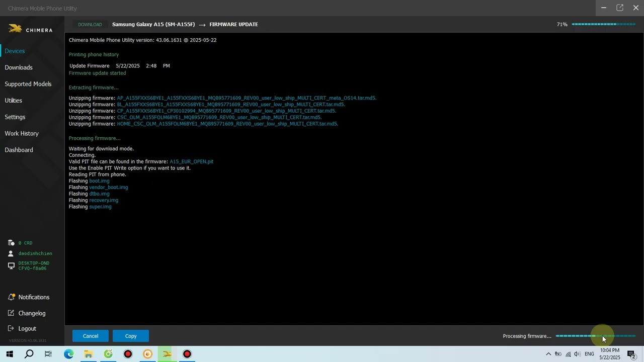Switch to Chimera via its taskbar icon
644x362 pixels.
[x=167, y=354]
